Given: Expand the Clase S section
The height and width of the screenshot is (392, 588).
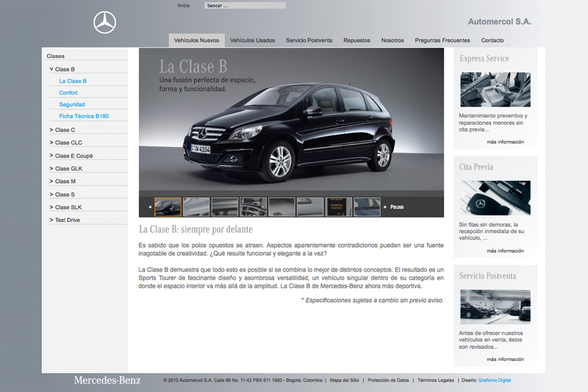Looking at the screenshot, I should pos(62,194).
